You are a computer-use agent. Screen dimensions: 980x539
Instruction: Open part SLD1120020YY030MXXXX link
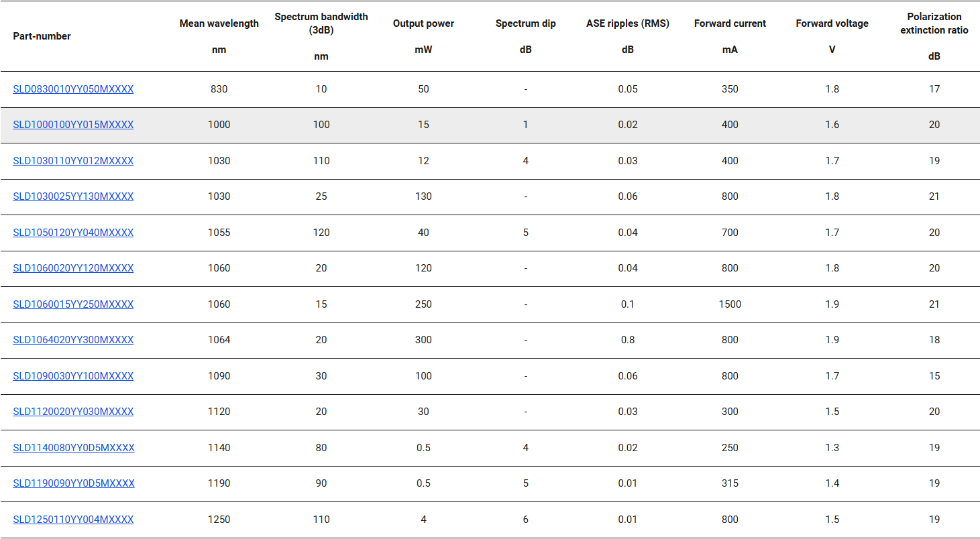tap(73, 412)
